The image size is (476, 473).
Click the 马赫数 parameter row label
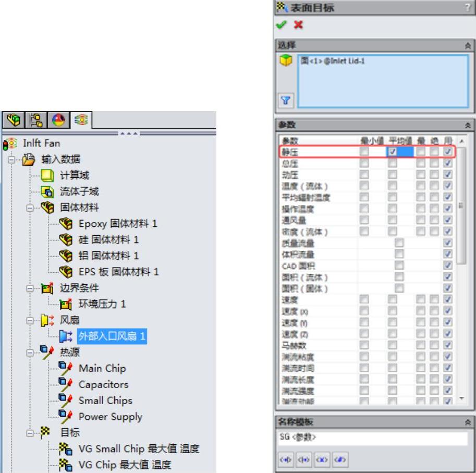(x=294, y=345)
